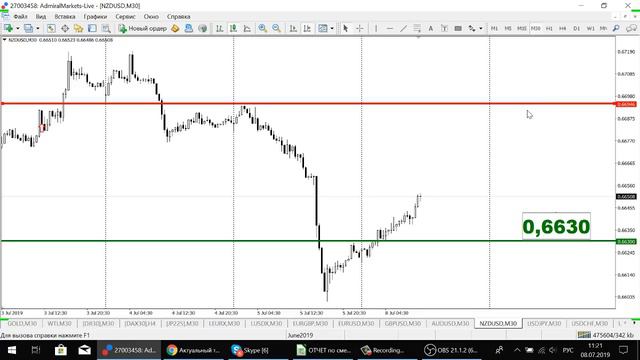Select the horizontal line drawing tool

[x=390, y=28]
